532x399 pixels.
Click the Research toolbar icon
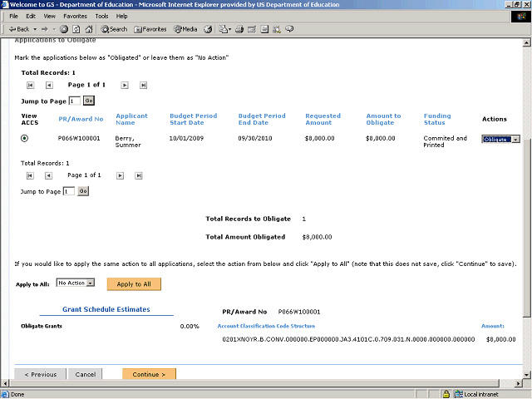(x=277, y=29)
